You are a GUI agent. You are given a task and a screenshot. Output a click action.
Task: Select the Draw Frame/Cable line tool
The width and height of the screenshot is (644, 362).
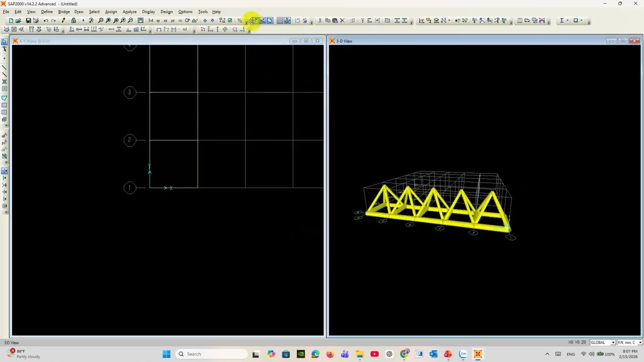[x=5, y=67]
